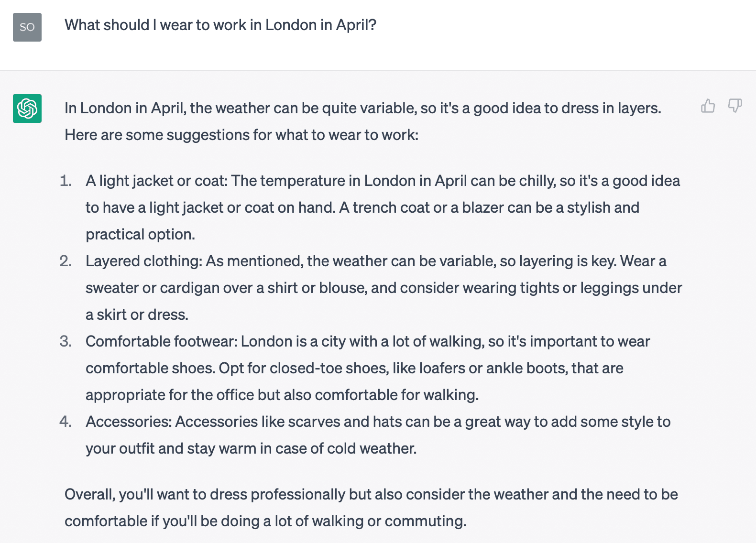Click the intro sentence about dressing in layers
Image resolution: width=756 pixels, height=543 pixels.
(363, 109)
